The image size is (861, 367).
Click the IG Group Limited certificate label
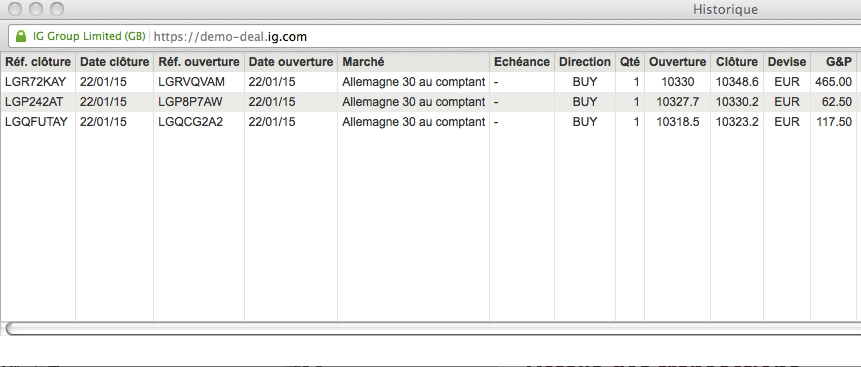coord(89,36)
